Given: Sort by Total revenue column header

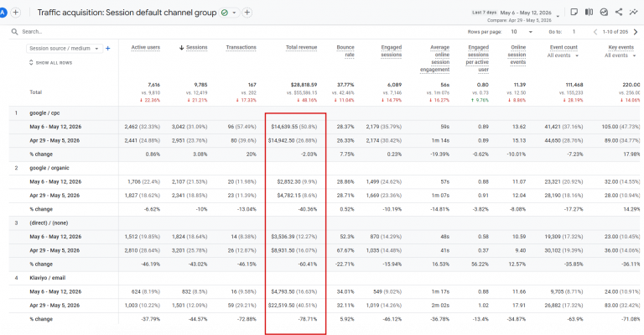Looking at the screenshot, I should [x=302, y=48].
